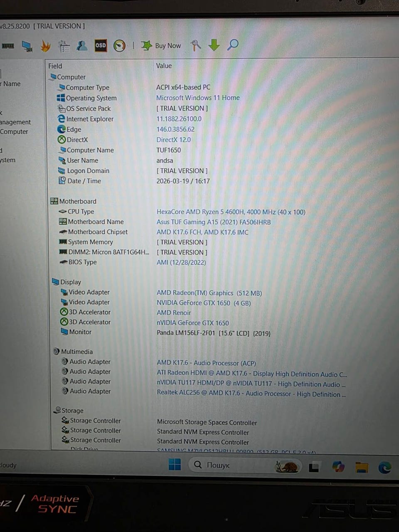Open the AMD Radeon(TM) Graphics (512 MB) link

pos(209,293)
